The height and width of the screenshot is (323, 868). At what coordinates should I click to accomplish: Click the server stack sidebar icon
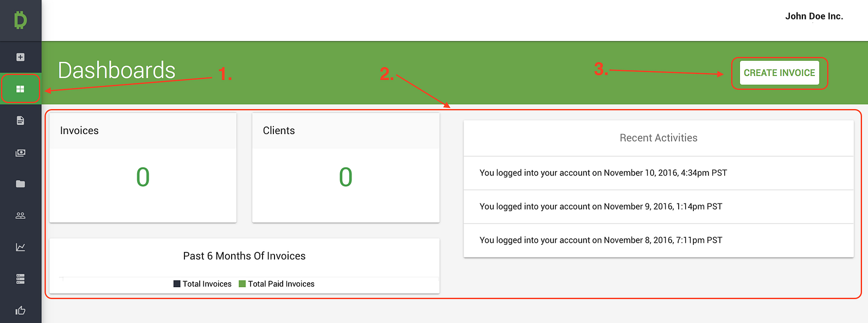pos(21,279)
